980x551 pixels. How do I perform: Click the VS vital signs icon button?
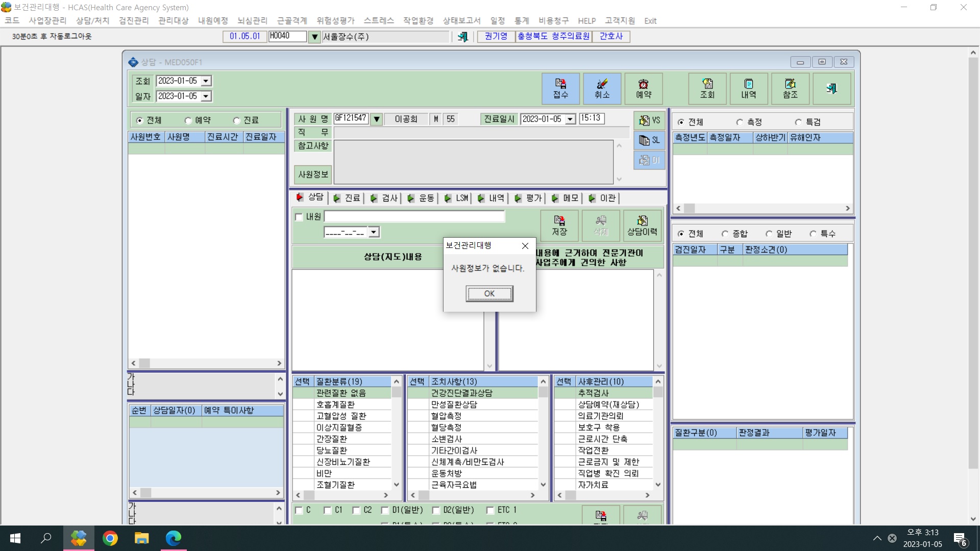click(x=649, y=120)
